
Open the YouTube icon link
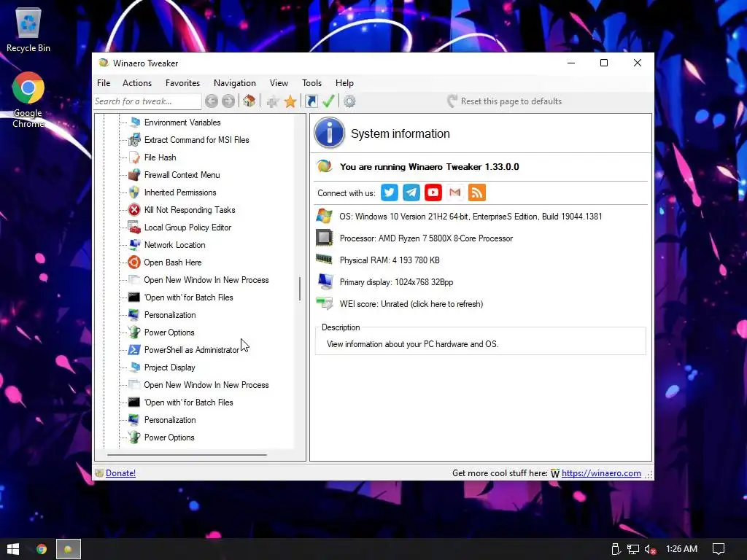pos(433,192)
